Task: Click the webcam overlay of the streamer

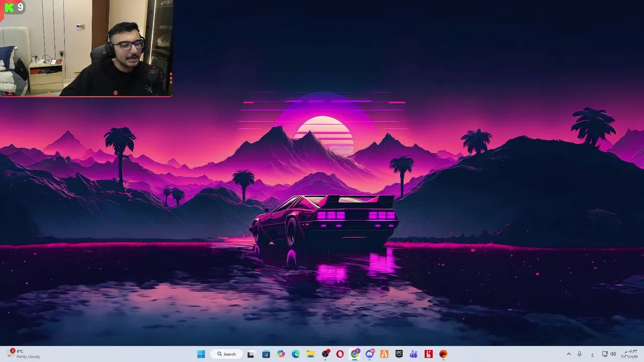Action: pos(87,48)
